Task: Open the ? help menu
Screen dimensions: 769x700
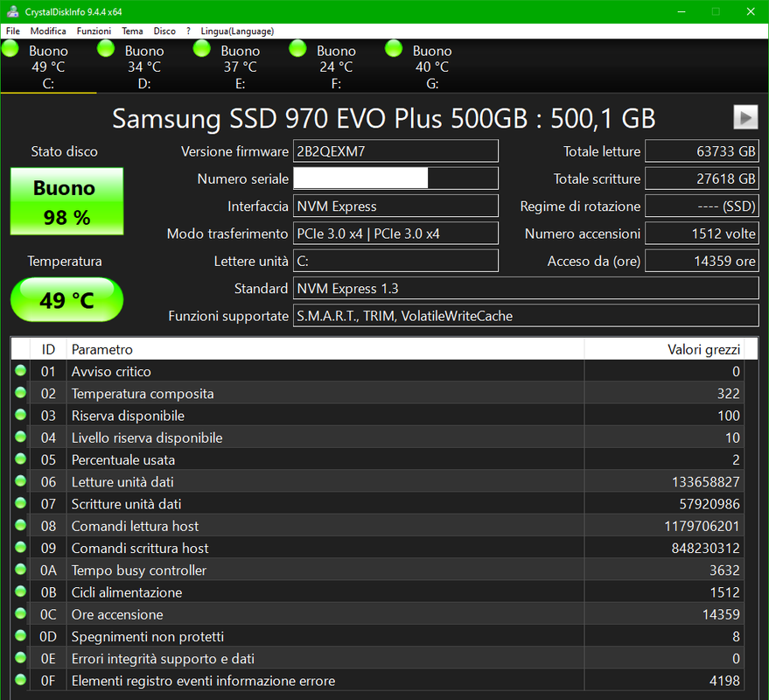Action: pos(188,31)
